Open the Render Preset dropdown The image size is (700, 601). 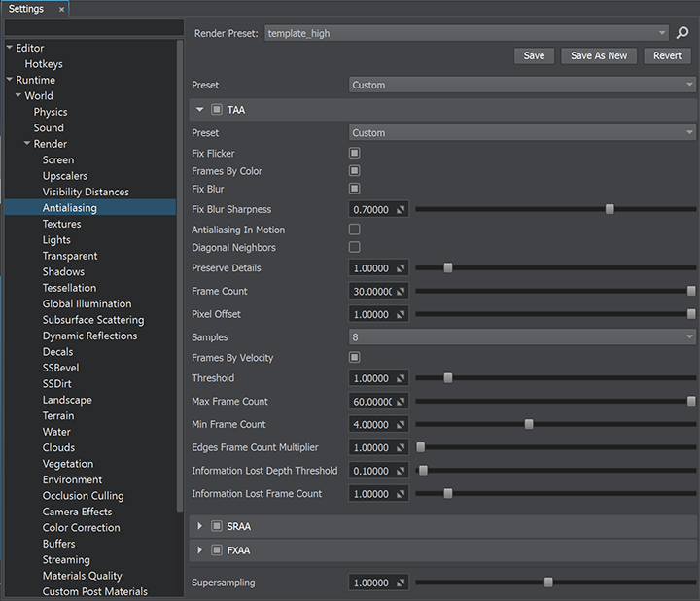[467, 33]
